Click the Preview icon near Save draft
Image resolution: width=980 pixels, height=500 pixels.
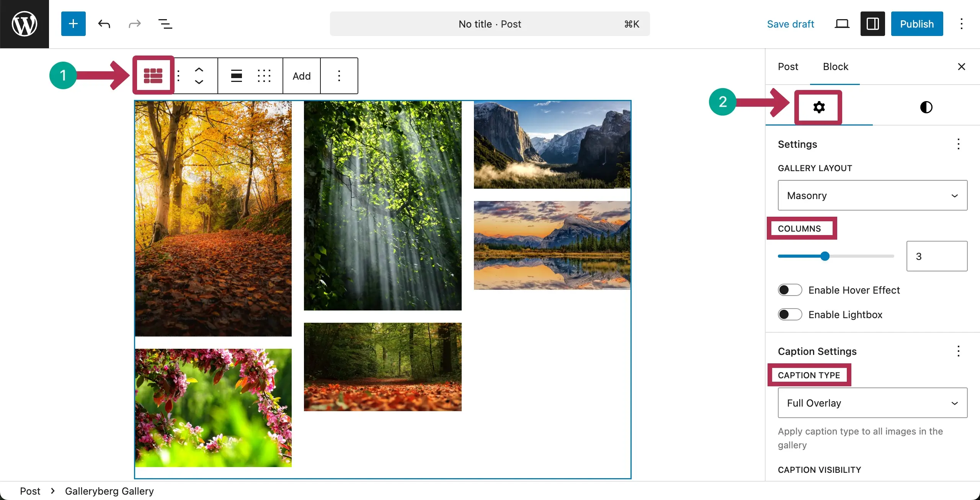(842, 23)
